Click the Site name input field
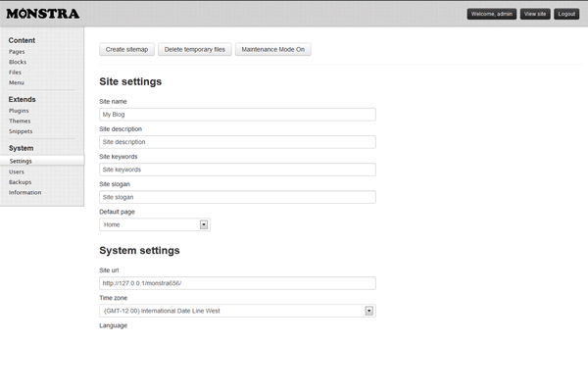588x392 pixels. (x=237, y=115)
